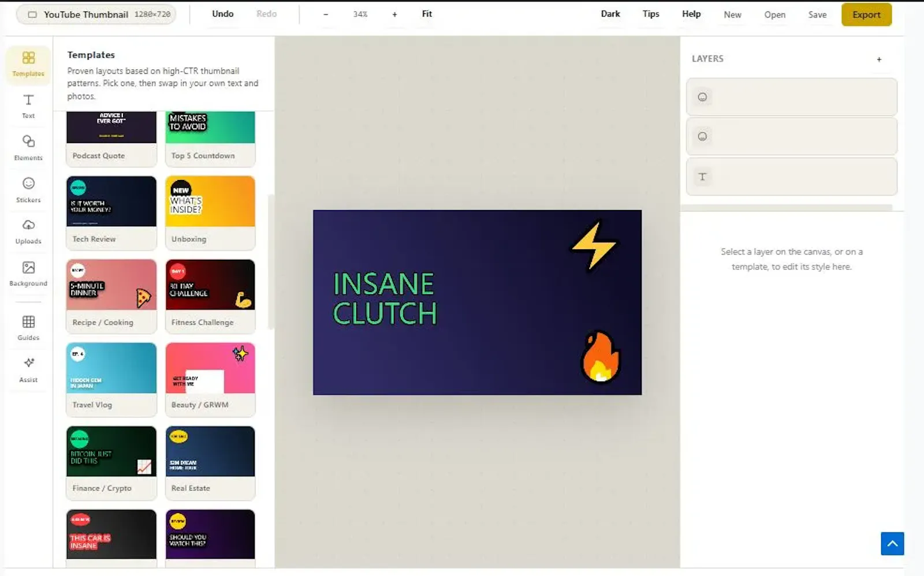Choose the Real Estate template
The image size is (924, 576).
tap(210, 463)
